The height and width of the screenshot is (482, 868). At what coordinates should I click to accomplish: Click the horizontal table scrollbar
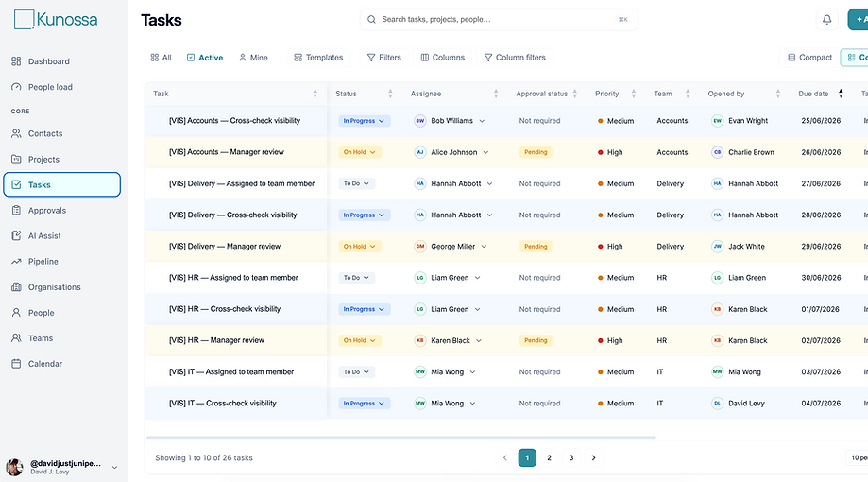[x=401, y=438]
